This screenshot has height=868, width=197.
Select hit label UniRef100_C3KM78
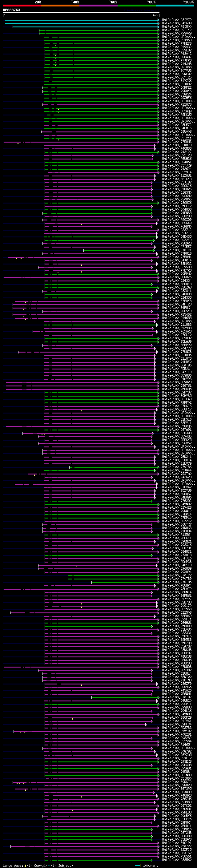[x=177, y=145]
